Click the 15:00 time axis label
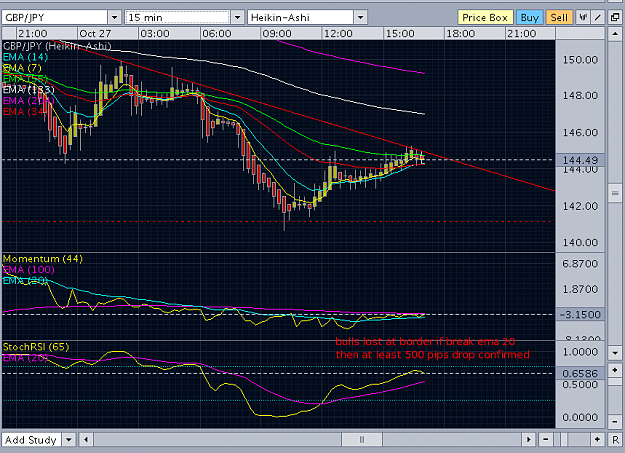Viewport: 625px width, 453px height. (400, 33)
